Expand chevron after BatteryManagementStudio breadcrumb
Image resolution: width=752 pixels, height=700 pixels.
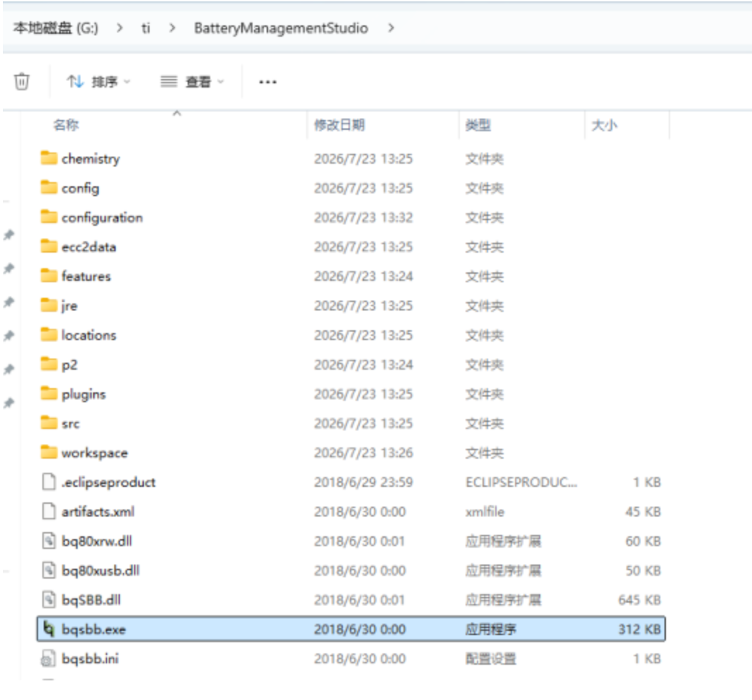point(392,28)
